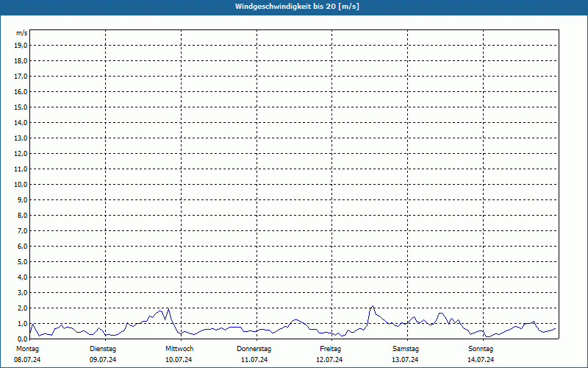Image resolution: width=588 pixels, height=368 pixels.
Task: Select the '08.07.24' date label
Action: (27, 360)
